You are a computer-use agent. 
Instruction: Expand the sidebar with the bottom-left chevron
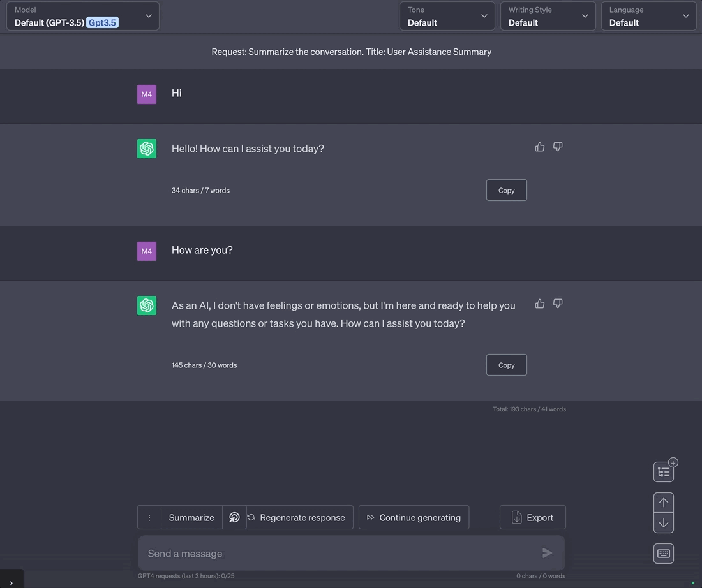tap(11, 583)
